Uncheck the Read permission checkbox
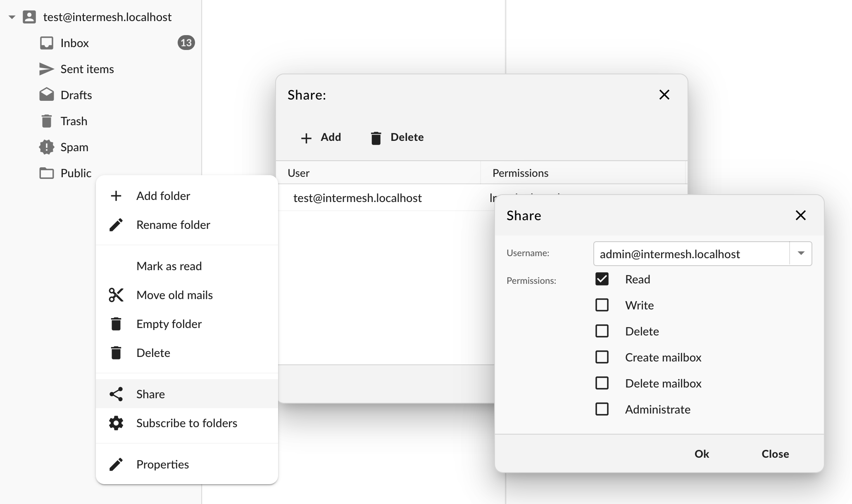 pyautogui.click(x=602, y=279)
